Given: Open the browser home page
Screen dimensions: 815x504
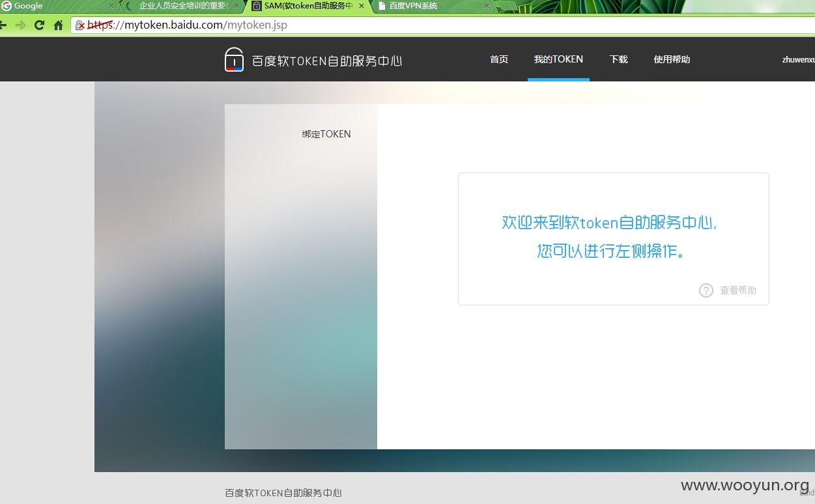Looking at the screenshot, I should click(x=58, y=25).
